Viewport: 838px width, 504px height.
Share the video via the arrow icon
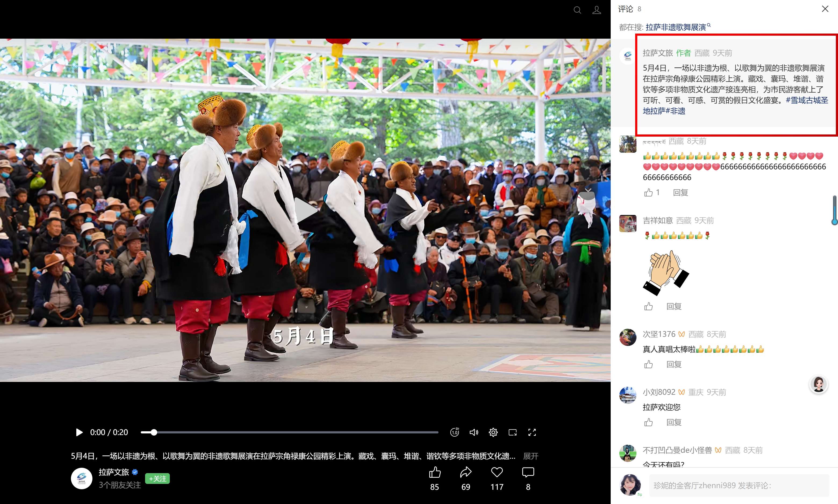tap(466, 472)
